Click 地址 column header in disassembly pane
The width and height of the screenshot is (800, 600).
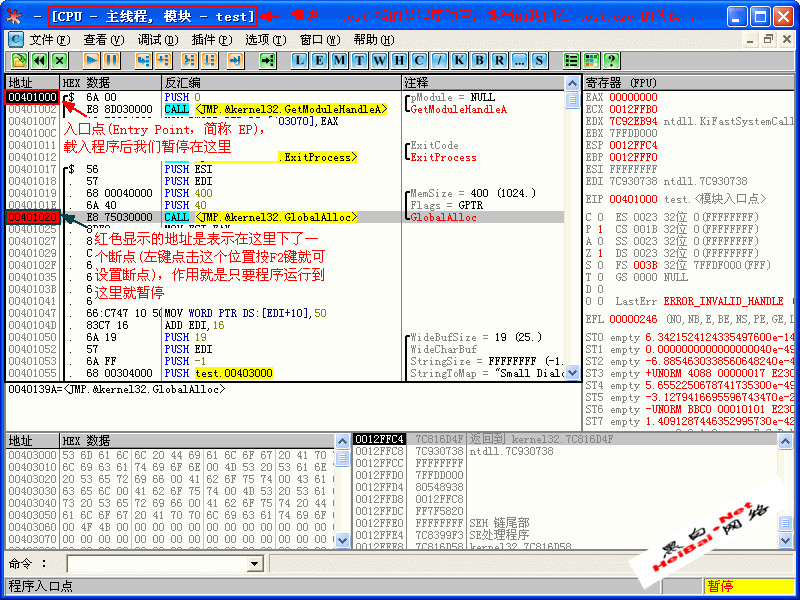pyautogui.click(x=32, y=83)
